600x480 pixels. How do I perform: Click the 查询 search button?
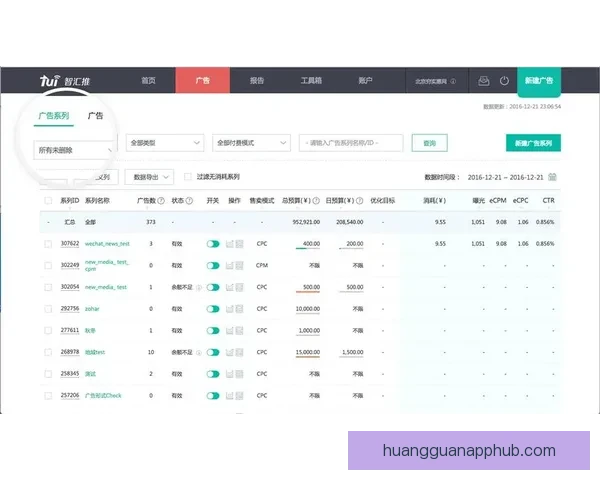click(x=430, y=143)
